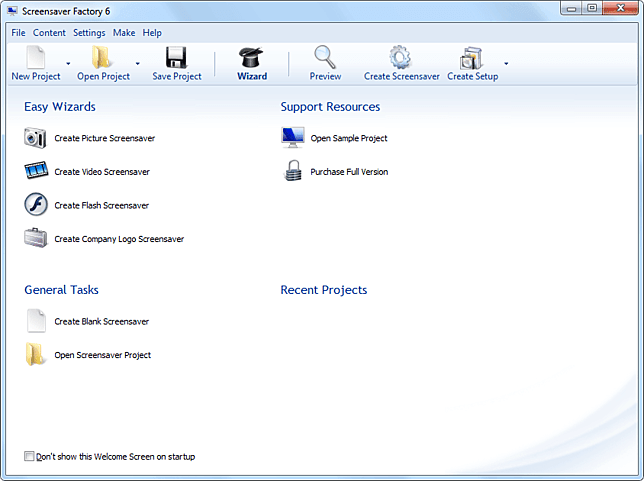Expand the Open Project dropdown arrow

tap(138, 64)
